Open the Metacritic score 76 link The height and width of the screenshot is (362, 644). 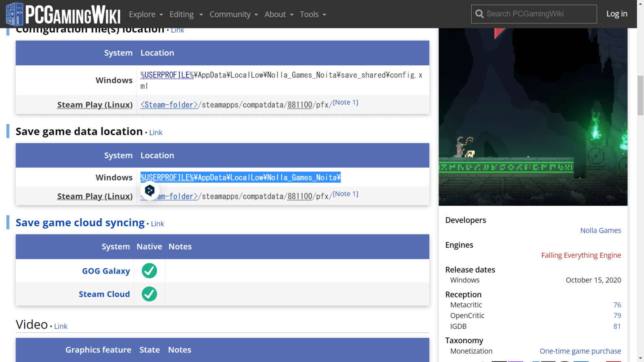[x=617, y=305]
